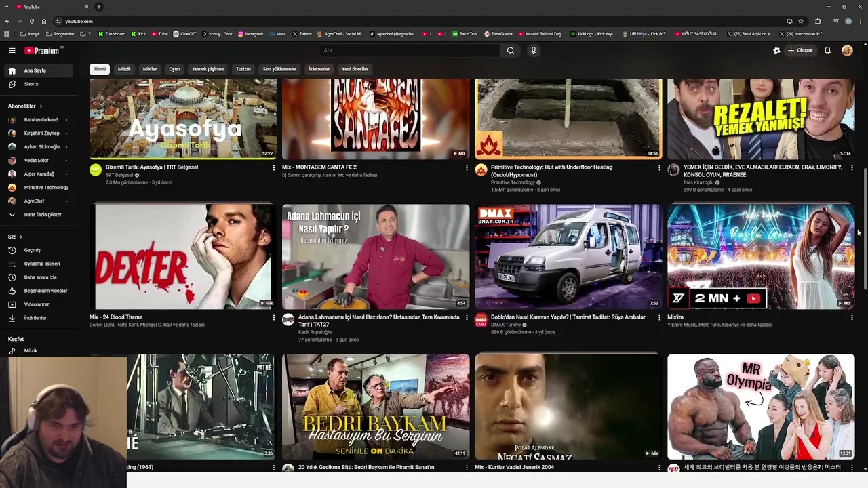Expand Daha fazla göster in sidebar
Image resolution: width=868 pixels, height=488 pixels.
coord(39,215)
